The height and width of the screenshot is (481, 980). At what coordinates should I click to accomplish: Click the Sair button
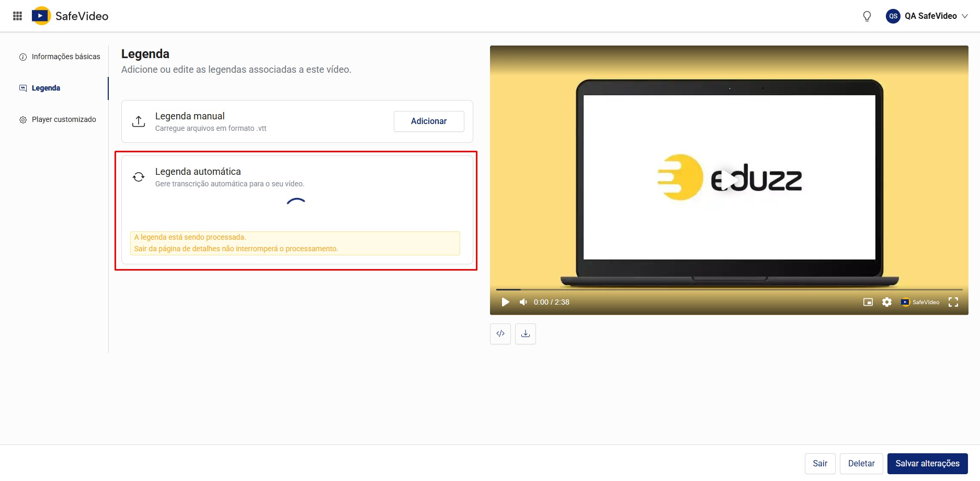pos(820,464)
